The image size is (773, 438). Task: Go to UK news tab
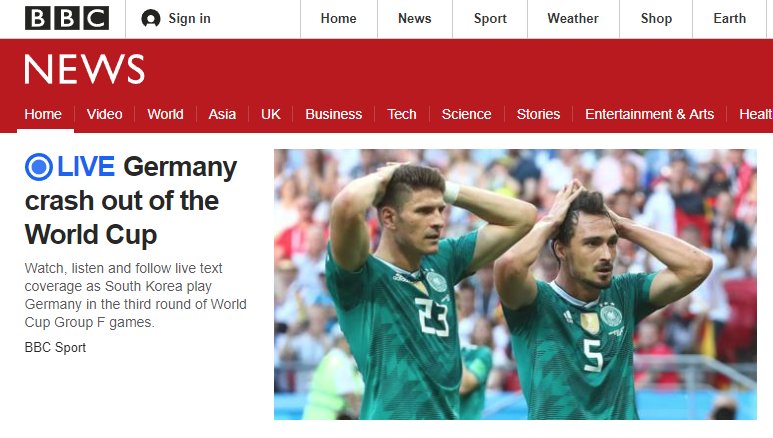click(271, 114)
